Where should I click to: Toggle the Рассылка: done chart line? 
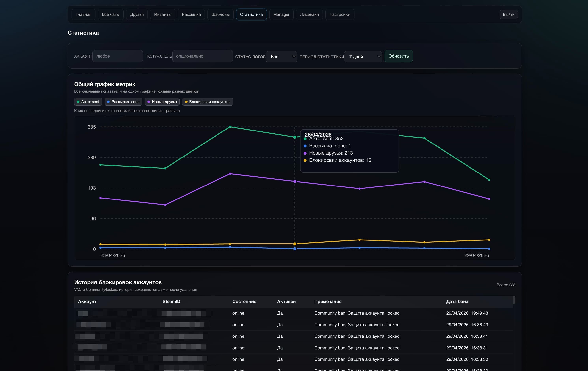point(123,102)
